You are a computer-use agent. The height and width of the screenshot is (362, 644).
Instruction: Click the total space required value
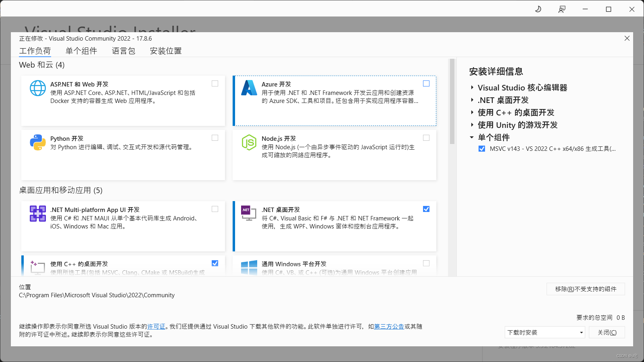pos(621,318)
